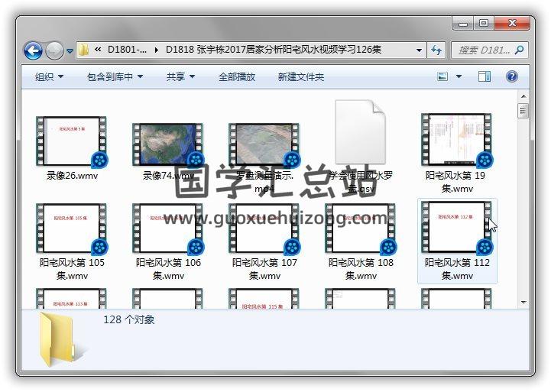Select the 录像74.wmv video thumbnail
This screenshot has width=551, height=392.
(x=167, y=142)
